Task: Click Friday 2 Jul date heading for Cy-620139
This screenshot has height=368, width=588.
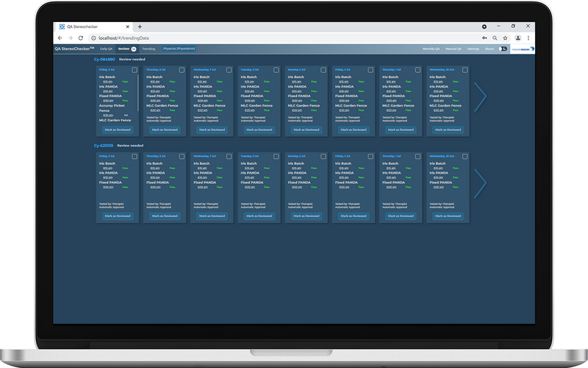Action: pos(343,156)
